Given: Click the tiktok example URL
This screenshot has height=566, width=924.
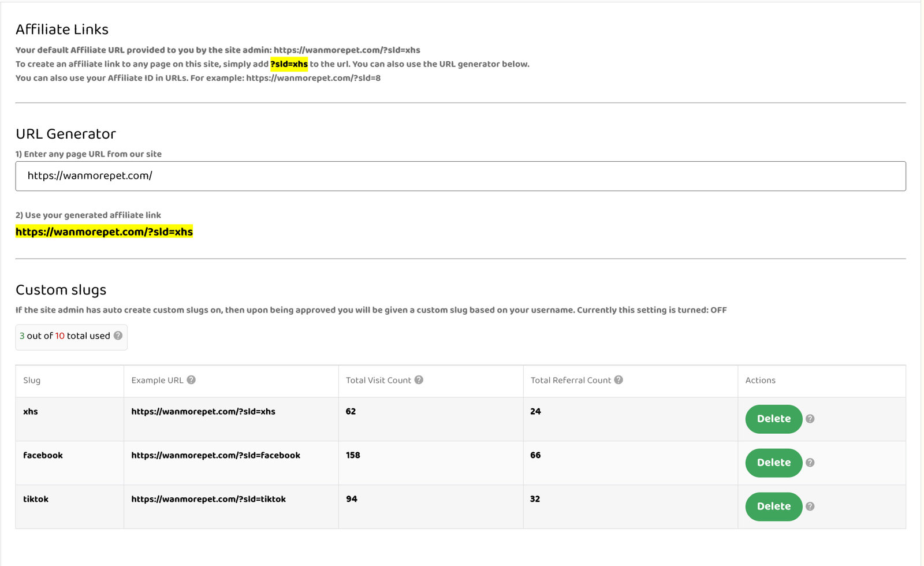Looking at the screenshot, I should 208,500.
